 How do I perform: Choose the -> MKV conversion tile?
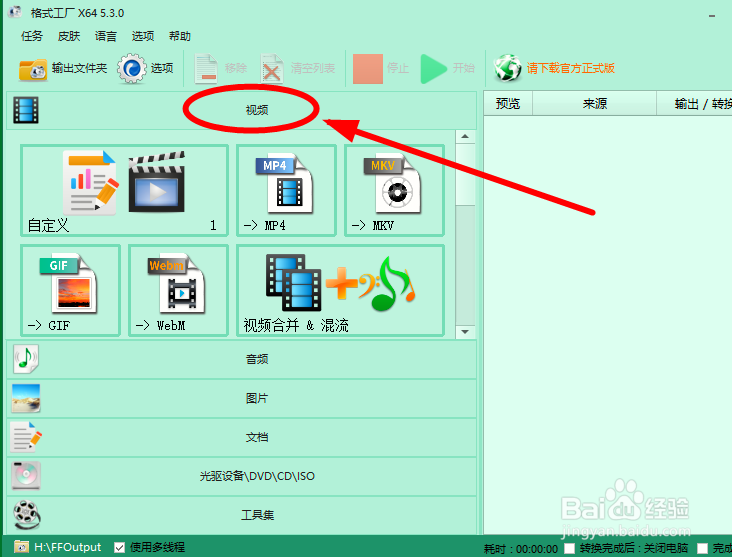coord(394,190)
